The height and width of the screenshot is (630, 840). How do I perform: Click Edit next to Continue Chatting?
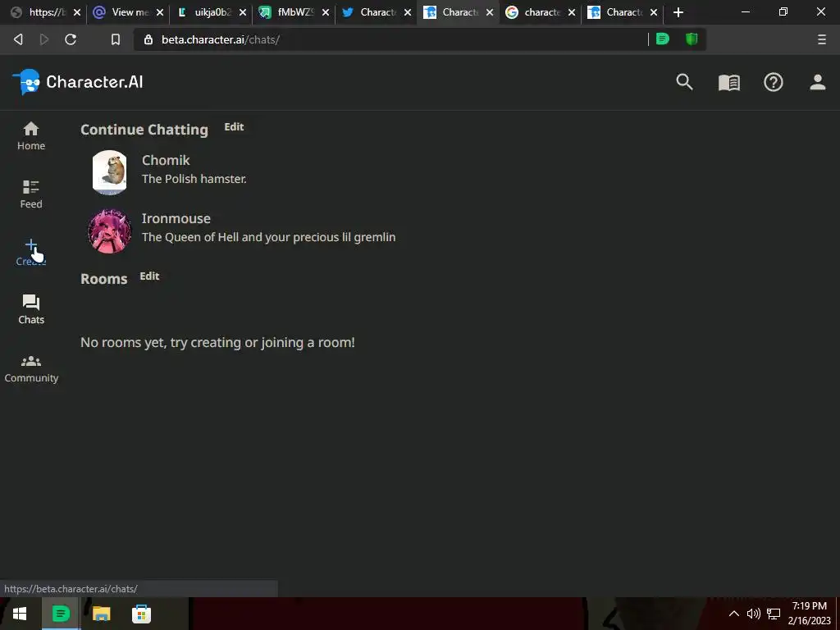234,127
